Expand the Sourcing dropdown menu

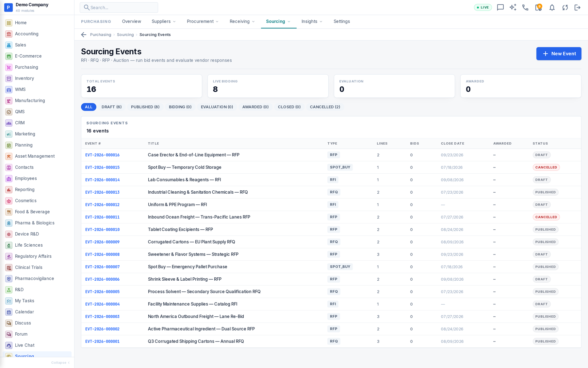click(x=278, y=22)
